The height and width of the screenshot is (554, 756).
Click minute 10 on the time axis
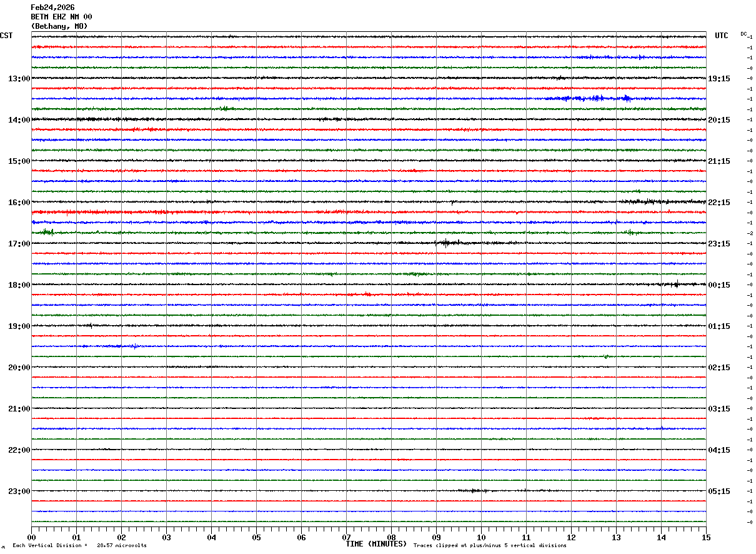[481, 538]
